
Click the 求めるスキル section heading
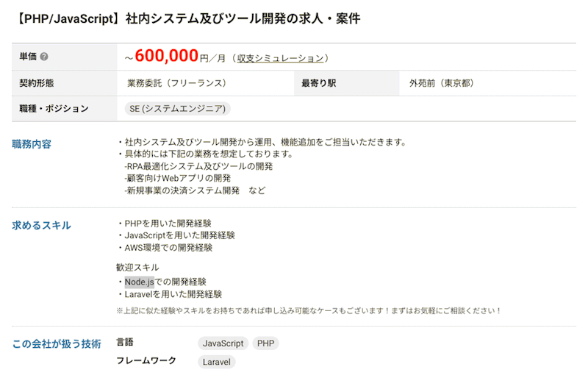pyautogui.click(x=42, y=225)
